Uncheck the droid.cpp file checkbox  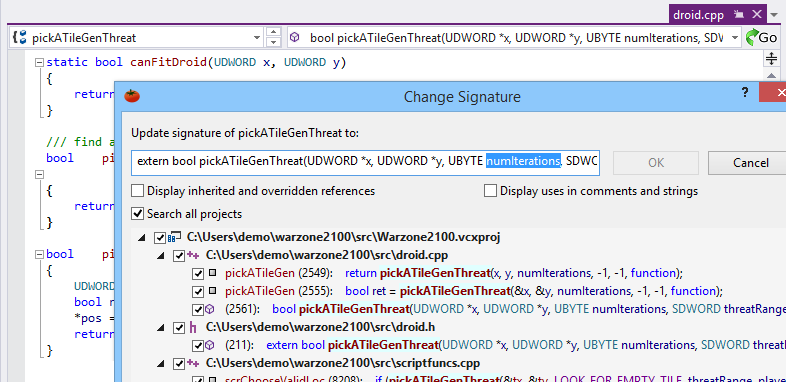[x=178, y=256]
